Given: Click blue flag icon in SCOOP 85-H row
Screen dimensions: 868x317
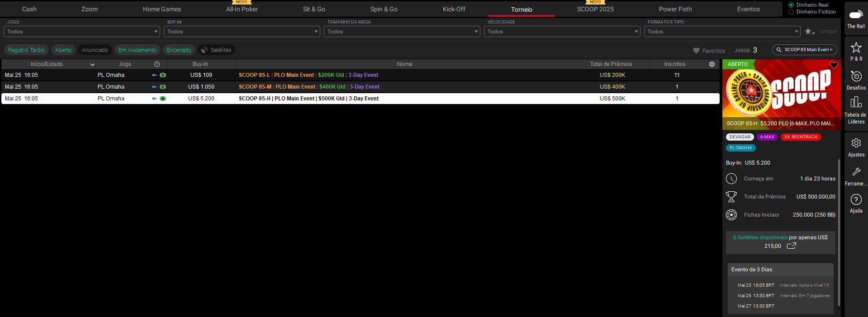Looking at the screenshot, I should [155, 99].
